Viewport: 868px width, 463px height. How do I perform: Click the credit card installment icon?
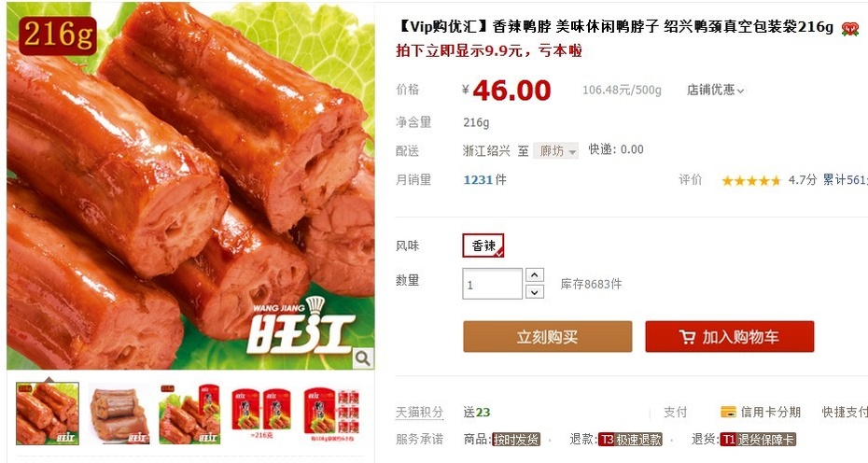[x=728, y=412]
